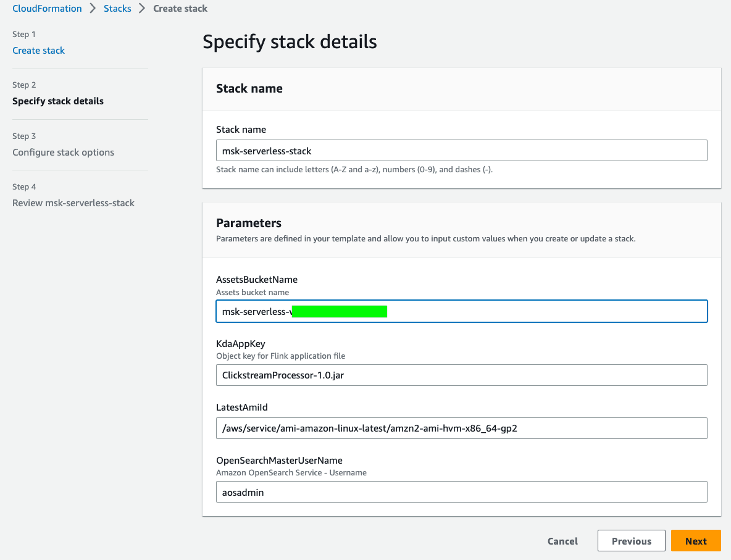The height and width of the screenshot is (560, 731).
Task: Click the 'Assets bucket name' description text
Action: coord(253,293)
